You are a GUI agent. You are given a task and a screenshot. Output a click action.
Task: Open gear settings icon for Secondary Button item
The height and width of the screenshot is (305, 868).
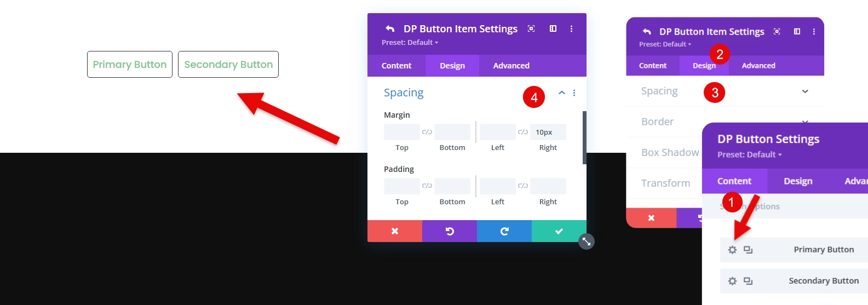tap(732, 281)
